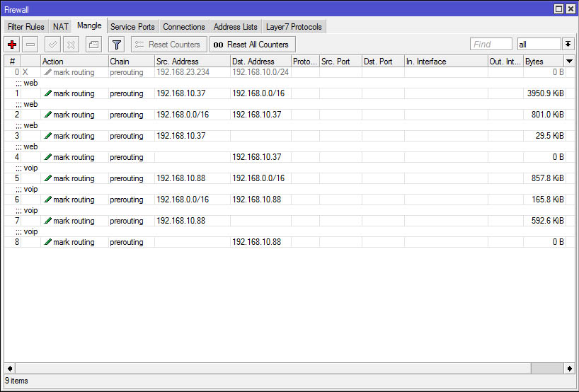Screen dimensions: 579x392
Task: Click the Reset All Counters button
Action: pos(253,45)
